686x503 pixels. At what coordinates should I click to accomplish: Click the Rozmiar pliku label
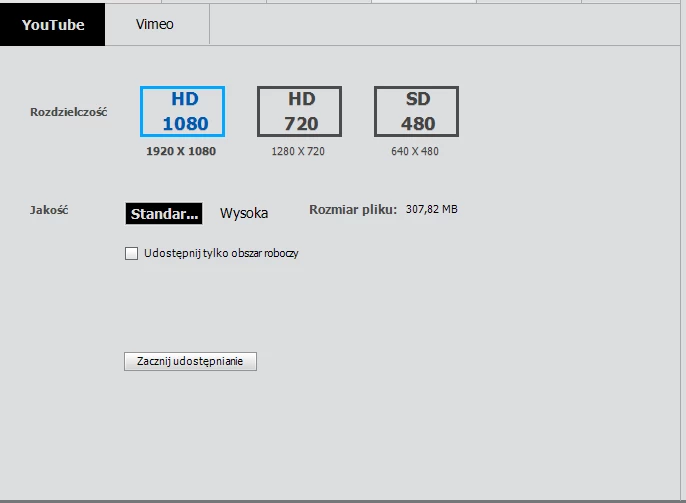(x=353, y=210)
